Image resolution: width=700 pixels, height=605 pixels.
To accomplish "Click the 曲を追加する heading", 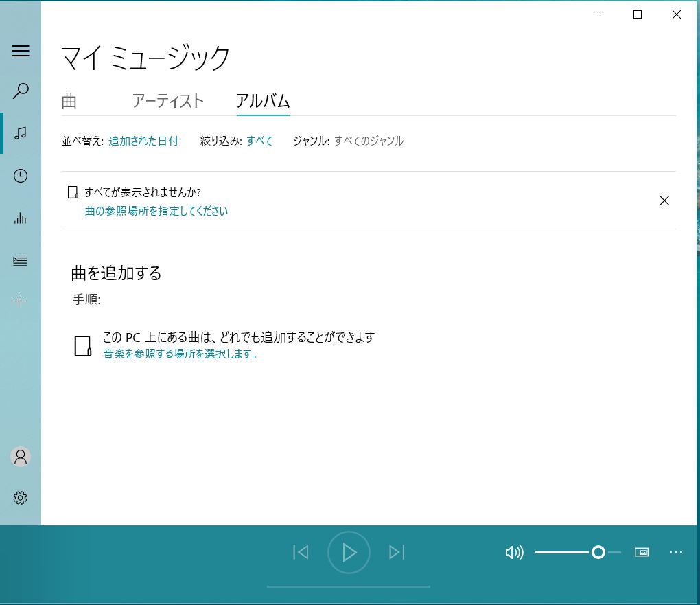I will 116,273.
